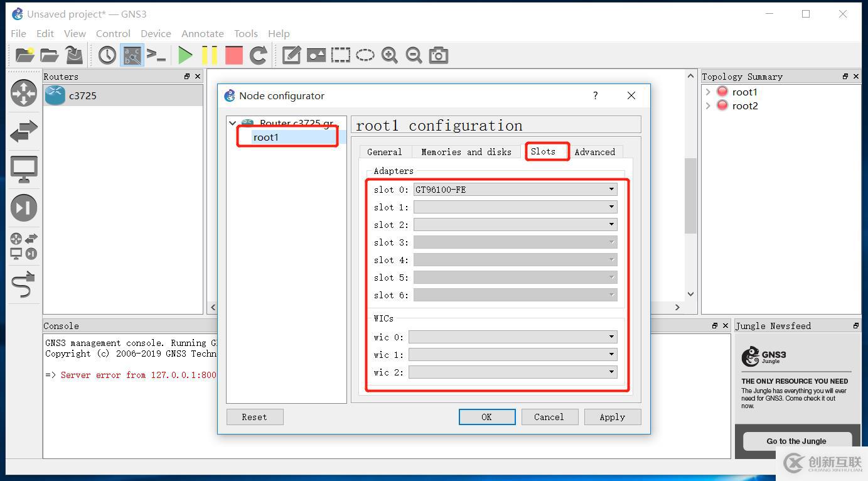Close the Routers panel
868x481 pixels.
198,77
